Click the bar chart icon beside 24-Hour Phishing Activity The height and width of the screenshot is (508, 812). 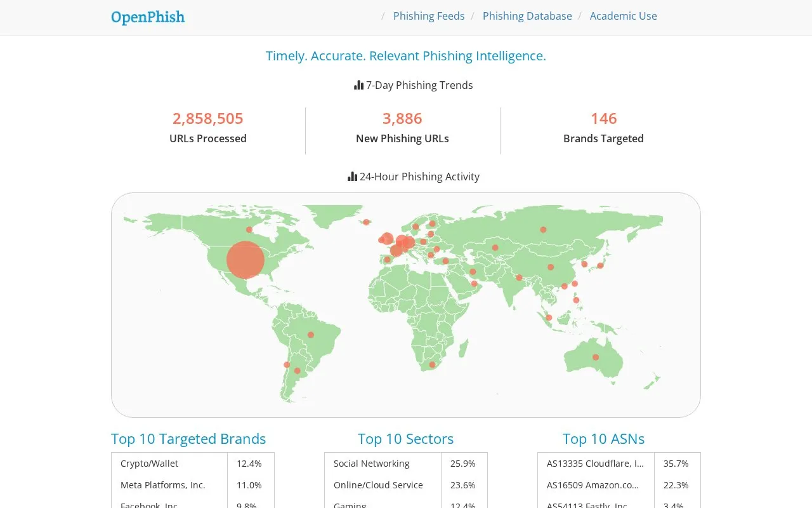tap(353, 177)
